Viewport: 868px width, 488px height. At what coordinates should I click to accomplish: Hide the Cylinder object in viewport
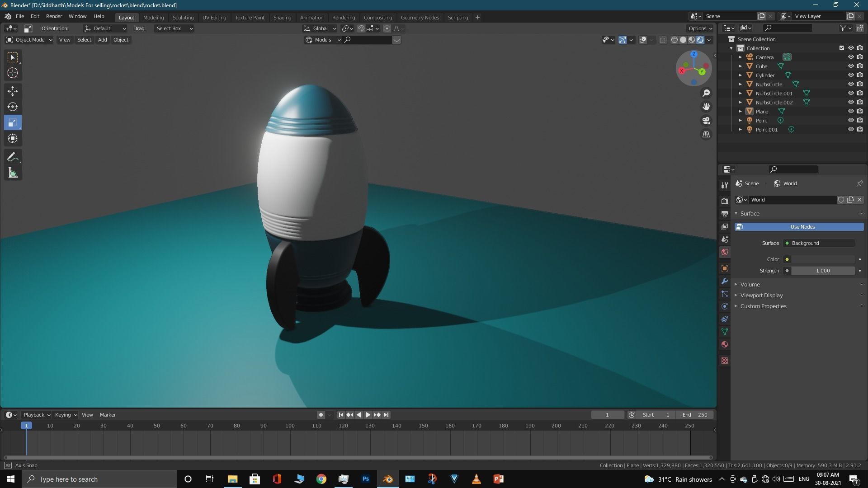[850, 75]
